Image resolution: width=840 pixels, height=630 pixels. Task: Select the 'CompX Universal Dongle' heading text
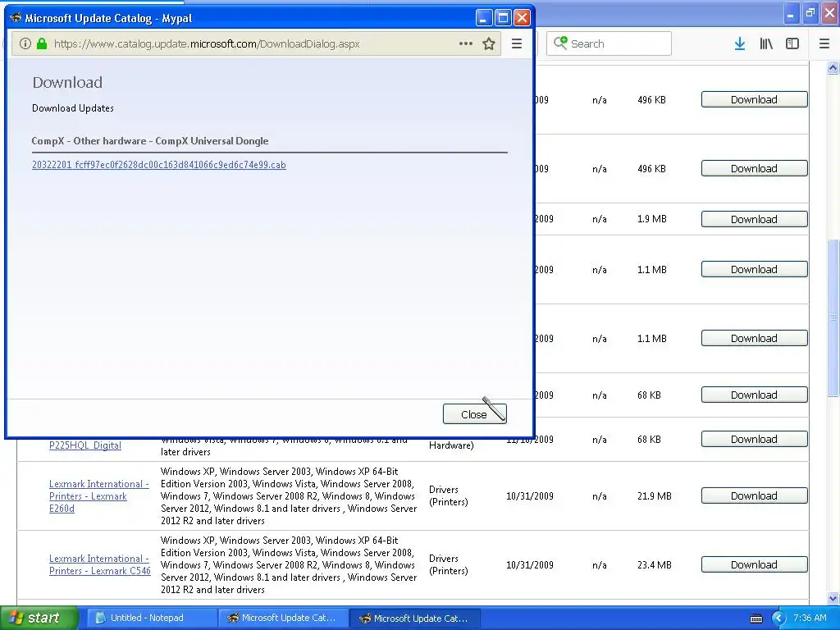212,141
